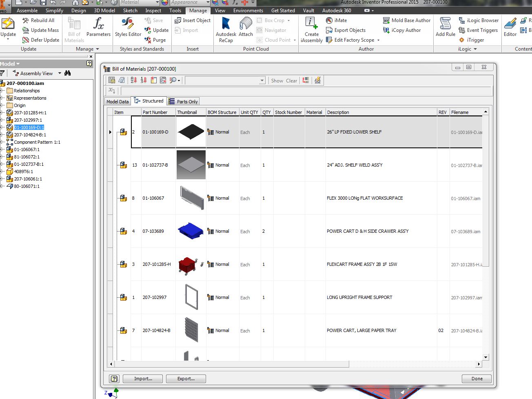Click Add Rule in iLogic panel
This screenshot has height=399, width=532.
tap(445, 27)
